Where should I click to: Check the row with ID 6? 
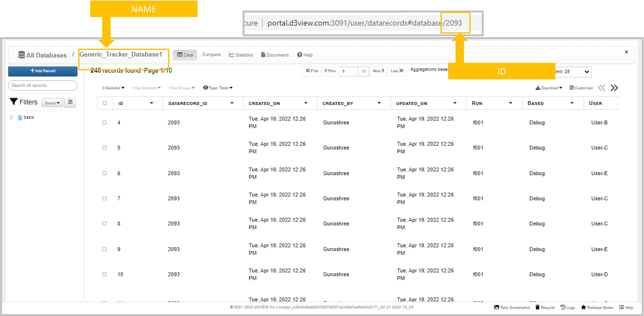(x=104, y=173)
